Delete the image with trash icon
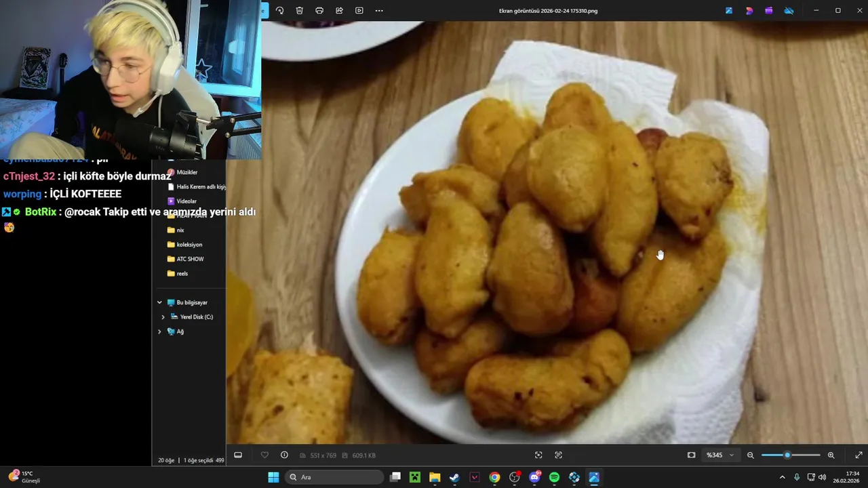868x488 pixels. 299,10
